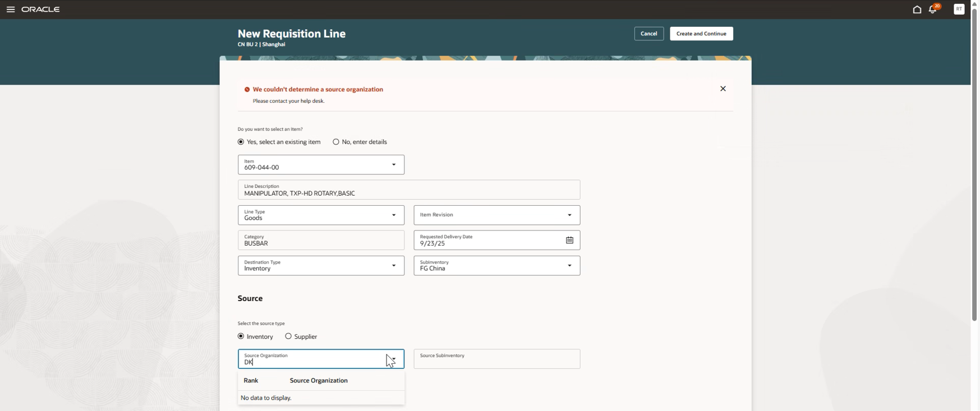This screenshot has width=980, height=411.
Task: Click the Requested Delivery Date value 9/23/25
Action: tap(433, 243)
